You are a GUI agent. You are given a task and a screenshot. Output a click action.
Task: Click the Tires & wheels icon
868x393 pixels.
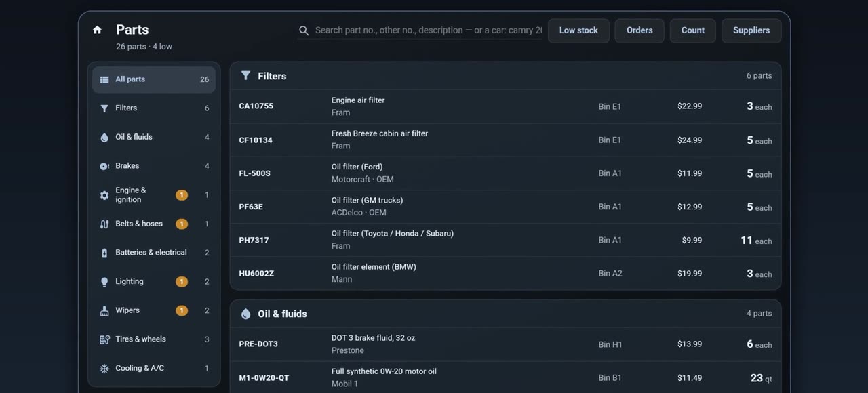[104, 339]
